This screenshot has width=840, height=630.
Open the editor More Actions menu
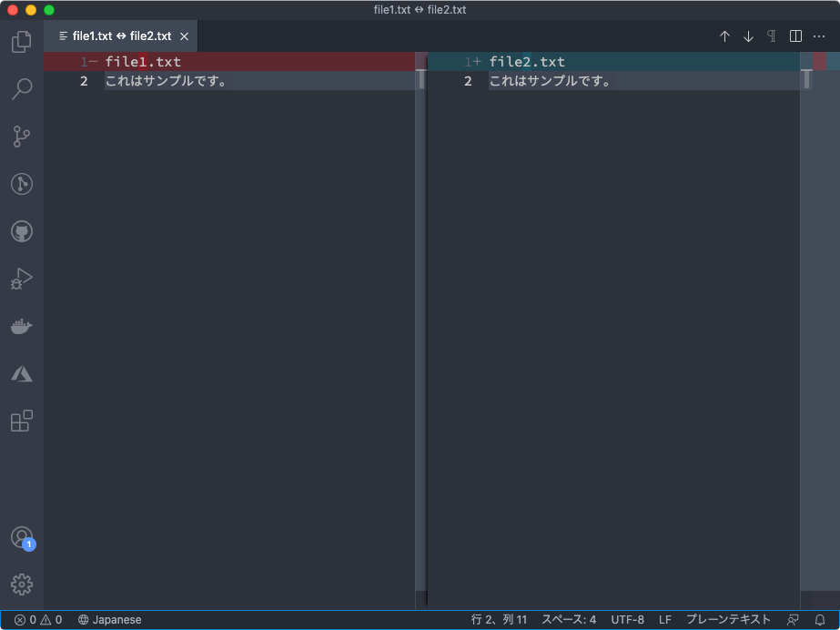coord(818,36)
